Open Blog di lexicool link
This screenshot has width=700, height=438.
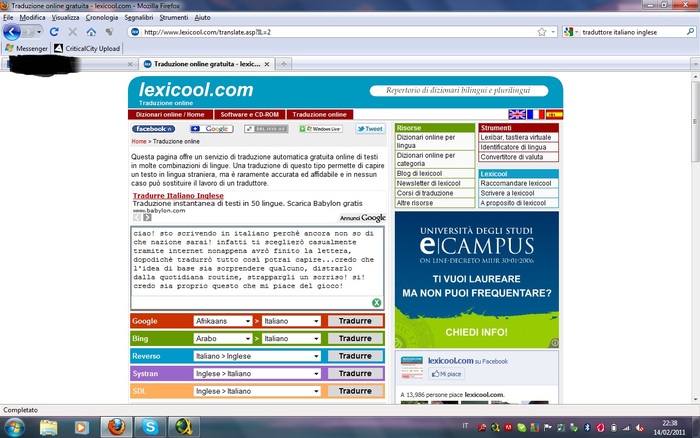(419, 173)
